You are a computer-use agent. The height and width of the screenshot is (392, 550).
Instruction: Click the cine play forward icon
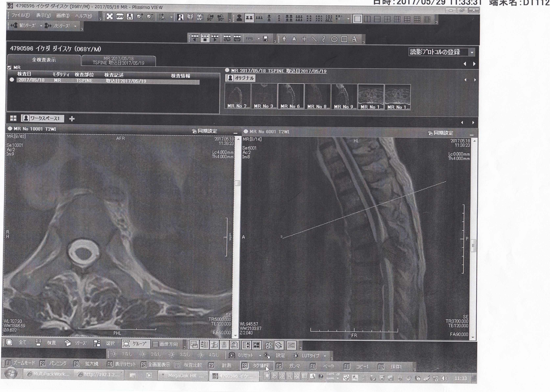coord(215,38)
